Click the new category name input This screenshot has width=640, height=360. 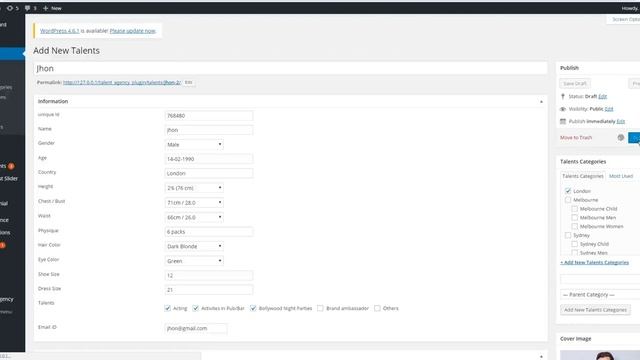[600, 279]
